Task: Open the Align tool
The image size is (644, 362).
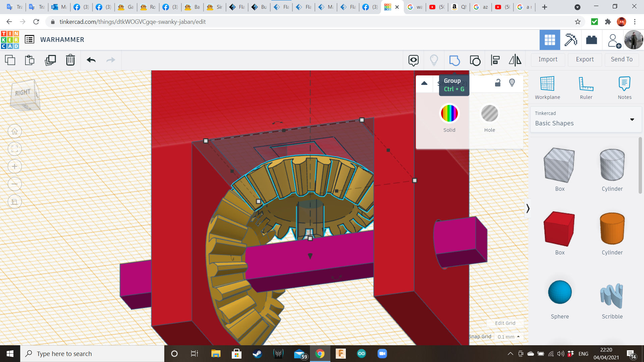Action: (495, 60)
